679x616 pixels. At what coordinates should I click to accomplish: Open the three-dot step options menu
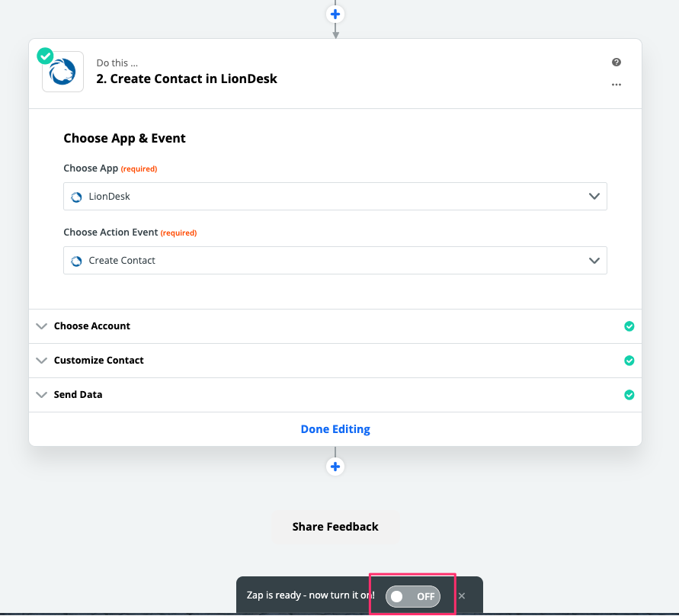pos(617,85)
